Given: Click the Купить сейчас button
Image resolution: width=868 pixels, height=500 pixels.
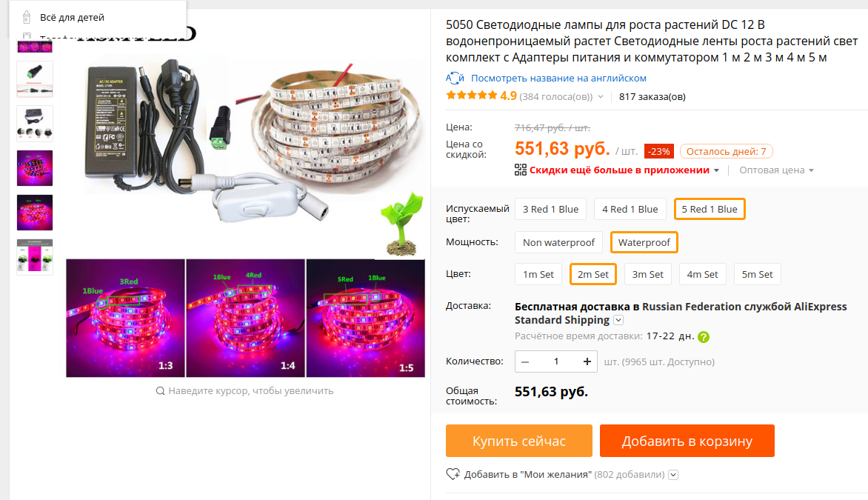Looking at the screenshot, I should tap(518, 441).
